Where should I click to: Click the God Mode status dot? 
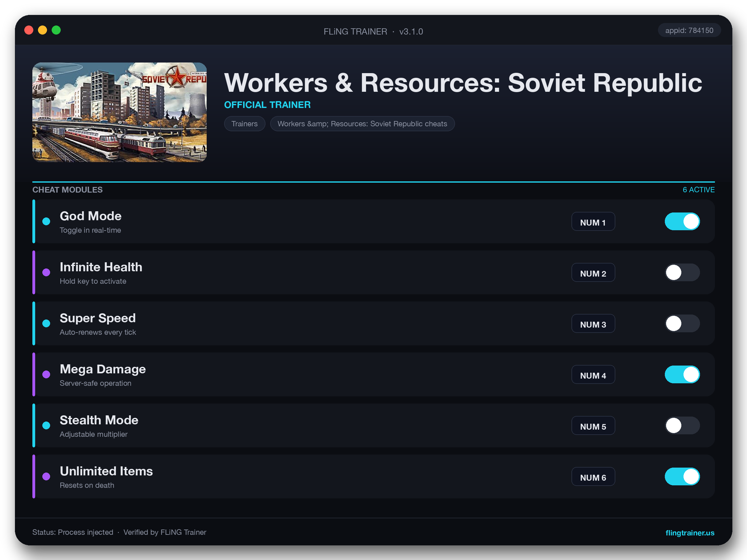(46, 222)
